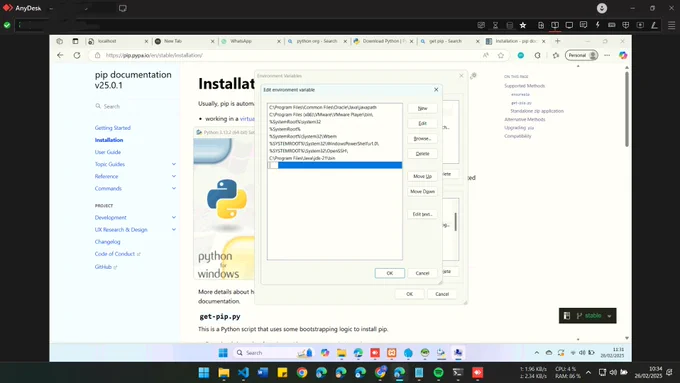Click the Browse button in the dialog
680x383 pixels.
[422, 139]
